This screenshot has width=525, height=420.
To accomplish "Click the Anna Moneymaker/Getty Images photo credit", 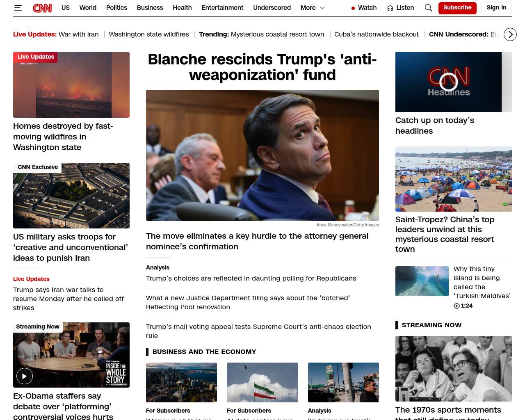I will 348,225.
